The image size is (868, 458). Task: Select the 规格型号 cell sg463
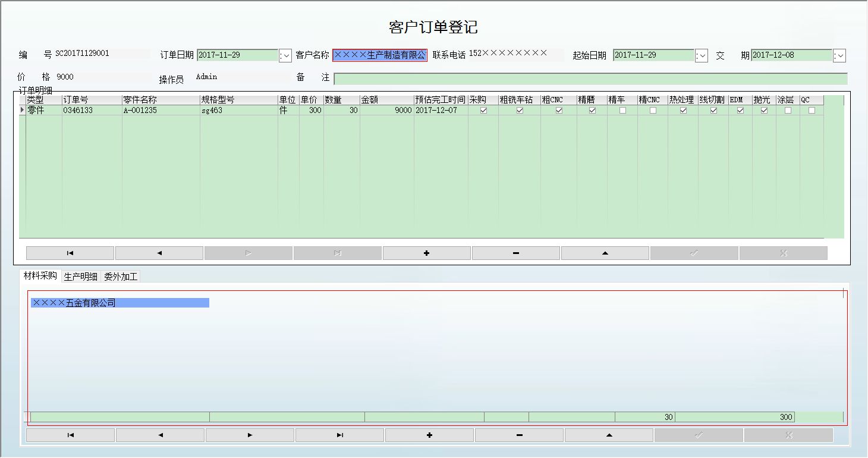point(238,111)
